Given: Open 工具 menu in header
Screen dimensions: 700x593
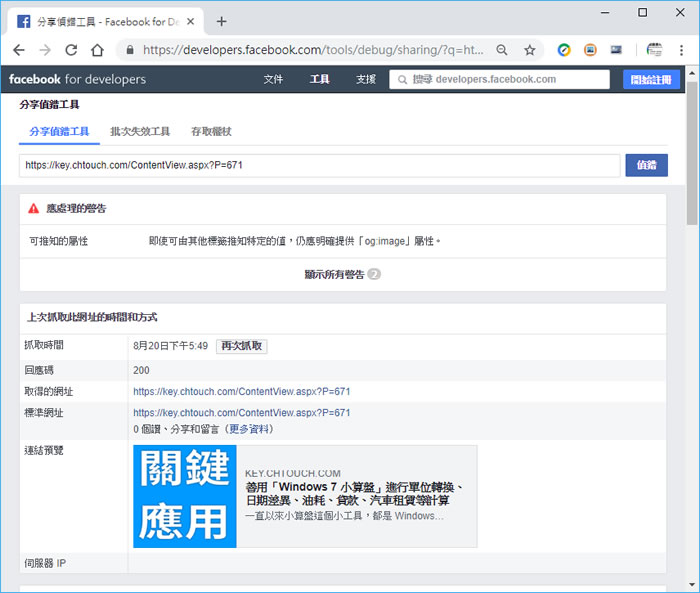Looking at the screenshot, I should coord(320,79).
